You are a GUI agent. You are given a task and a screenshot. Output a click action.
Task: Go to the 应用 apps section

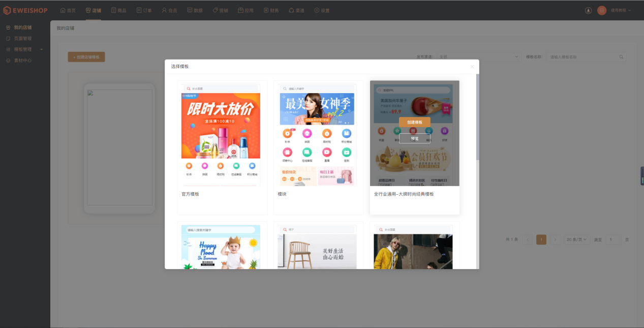click(x=246, y=10)
